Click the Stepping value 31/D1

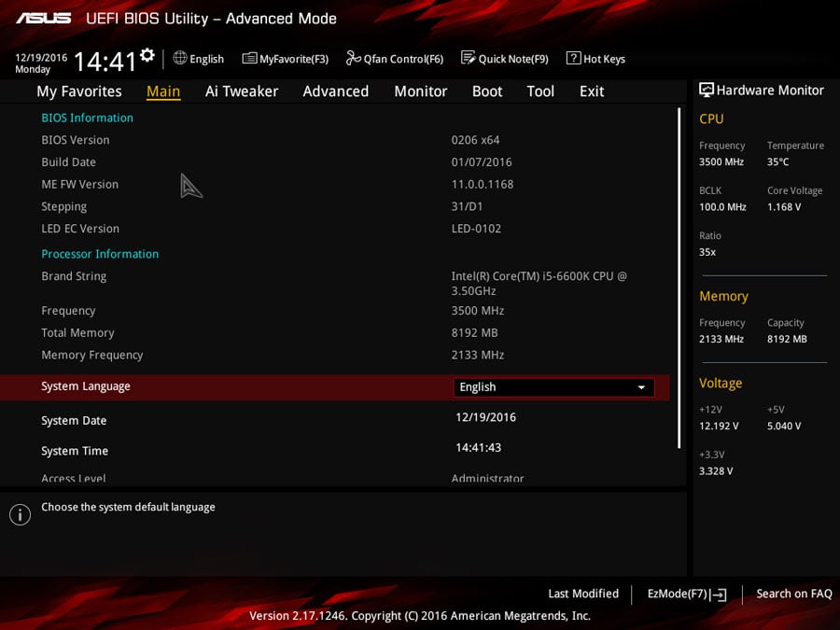[x=468, y=206]
